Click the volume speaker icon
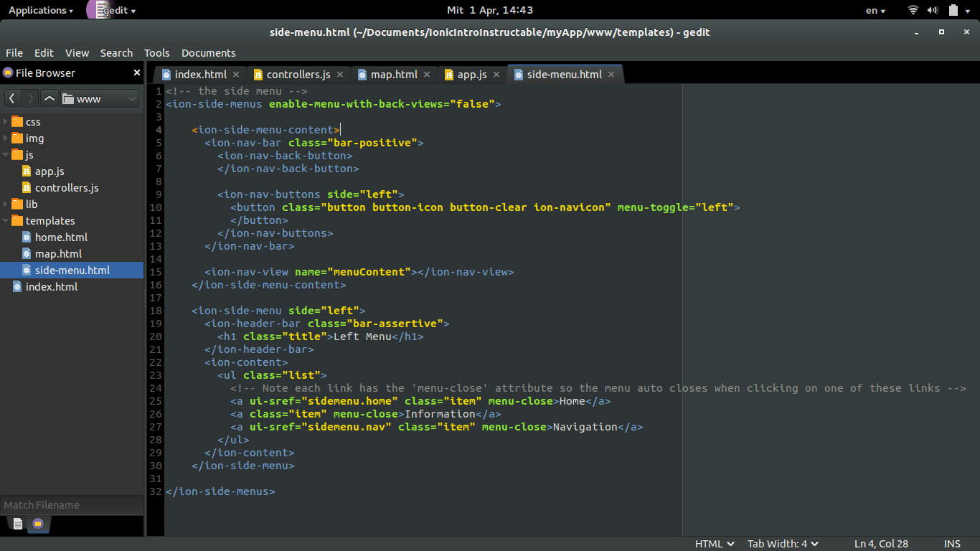The image size is (980, 551). coord(933,10)
